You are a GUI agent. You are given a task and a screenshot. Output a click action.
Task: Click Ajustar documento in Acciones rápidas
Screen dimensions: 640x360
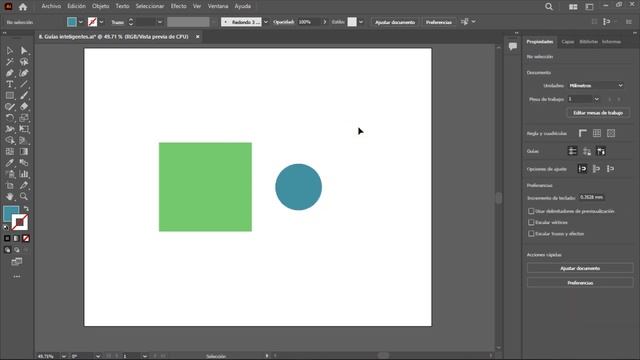coord(580,268)
